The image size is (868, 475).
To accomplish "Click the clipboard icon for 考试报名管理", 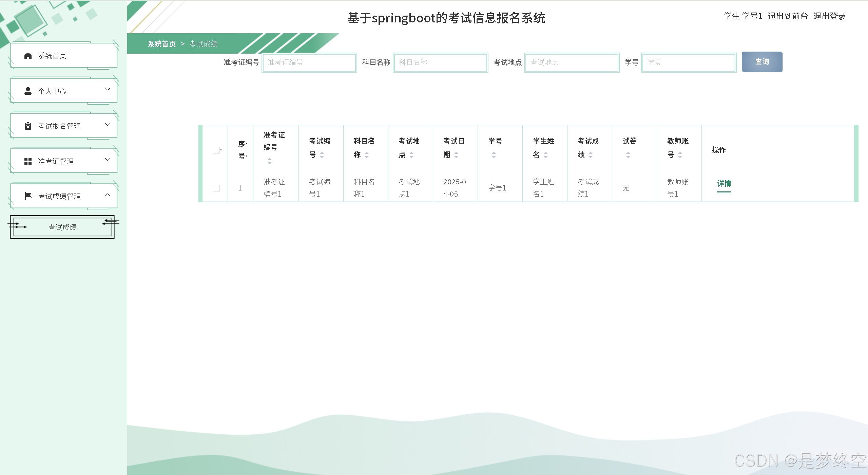I will (28, 126).
